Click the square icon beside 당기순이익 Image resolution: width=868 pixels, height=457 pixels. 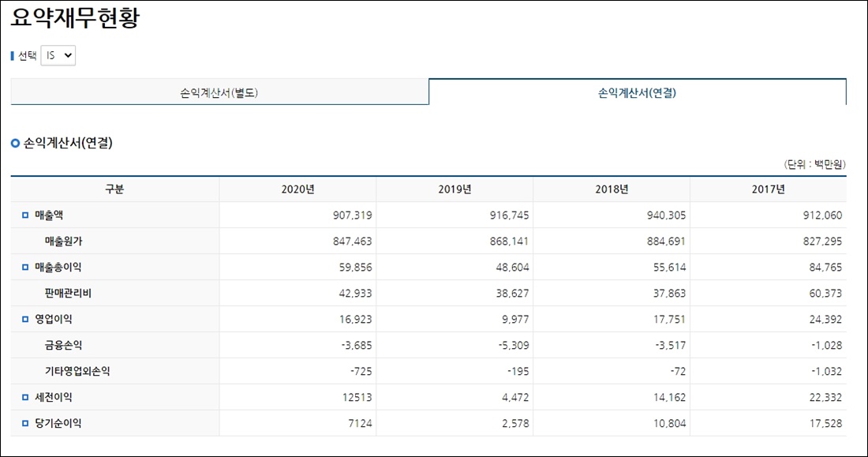(x=25, y=423)
